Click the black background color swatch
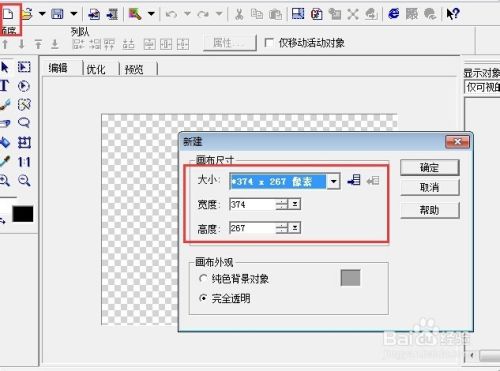The height and width of the screenshot is (371, 500). click(23, 214)
